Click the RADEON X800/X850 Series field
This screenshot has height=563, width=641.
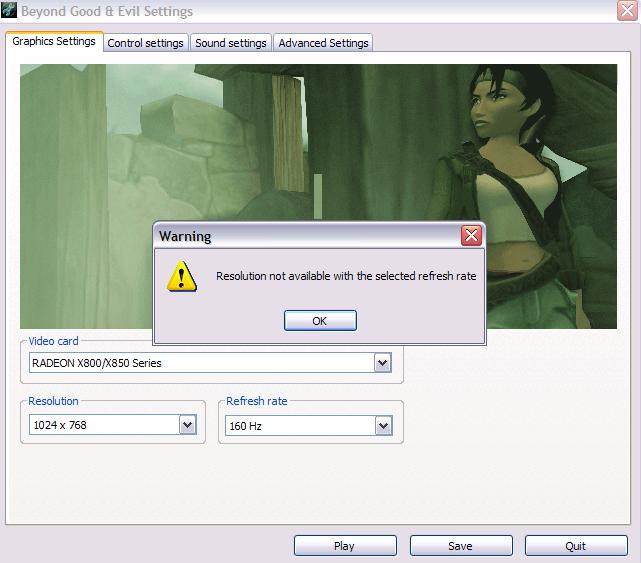pyautogui.click(x=210, y=363)
